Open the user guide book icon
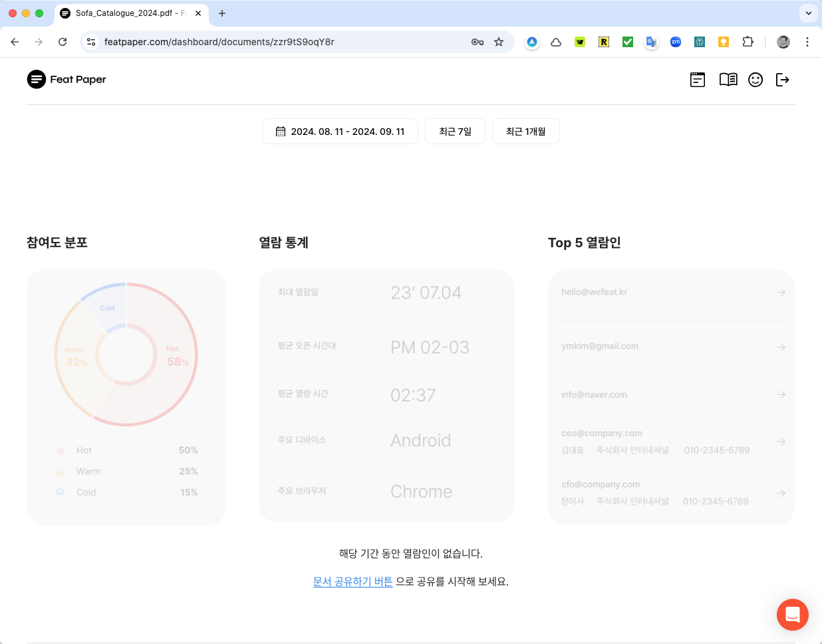This screenshot has width=822, height=644. [x=728, y=79]
